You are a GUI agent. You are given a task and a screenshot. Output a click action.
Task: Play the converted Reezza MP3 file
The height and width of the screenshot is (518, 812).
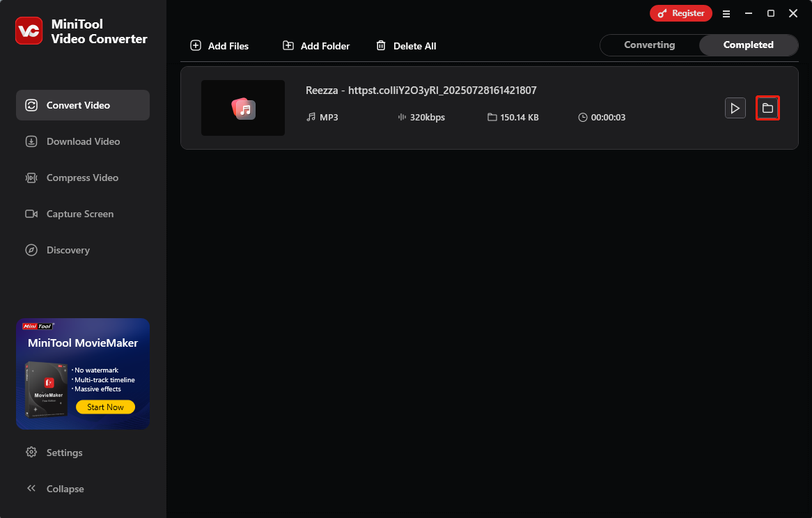coord(735,108)
